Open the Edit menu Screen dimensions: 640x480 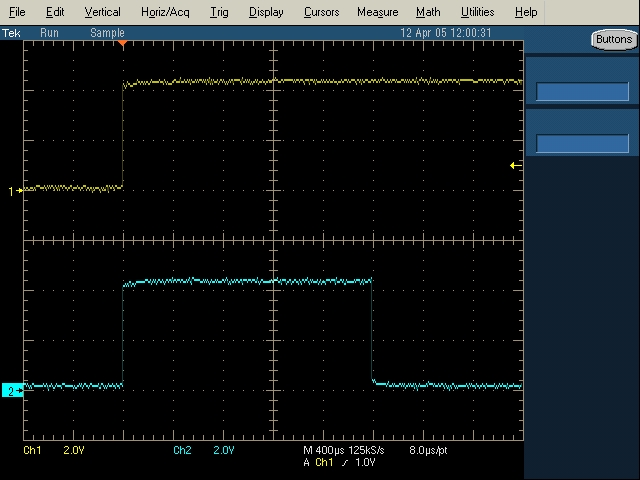pyautogui.click(x=55, y=12)
